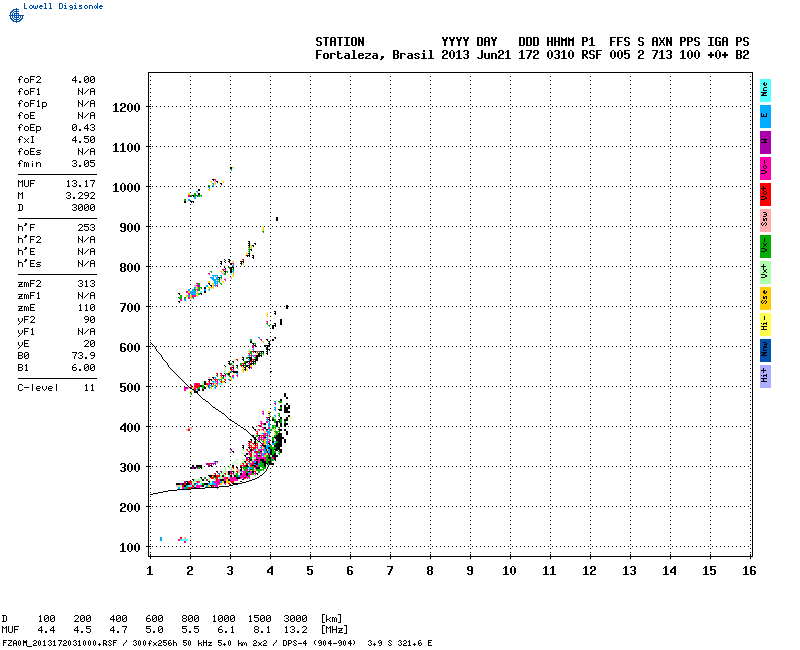Click the B1 value 6.00

[x=83, y=368]
